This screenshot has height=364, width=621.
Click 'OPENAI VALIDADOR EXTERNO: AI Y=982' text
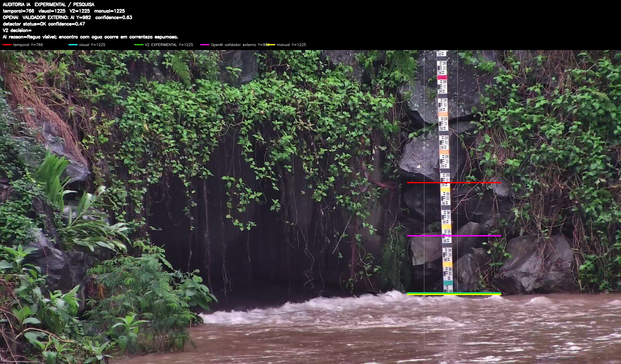pos(47,17)
